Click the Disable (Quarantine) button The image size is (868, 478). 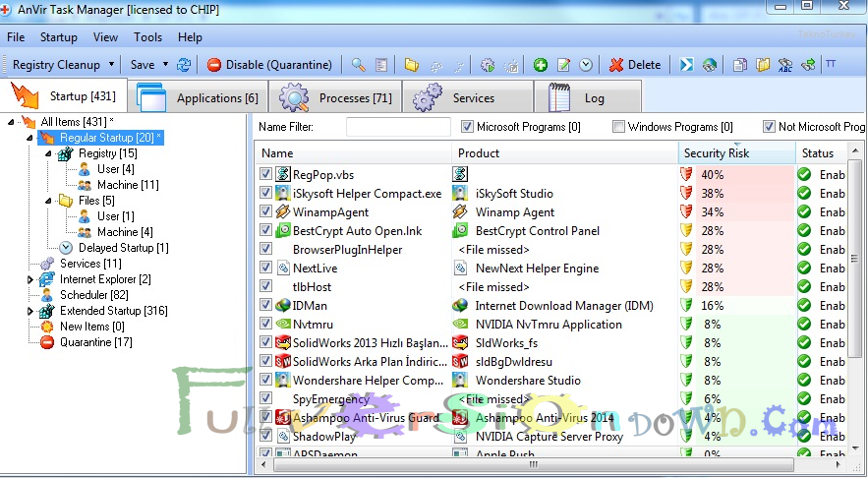[x=269, y=65]
